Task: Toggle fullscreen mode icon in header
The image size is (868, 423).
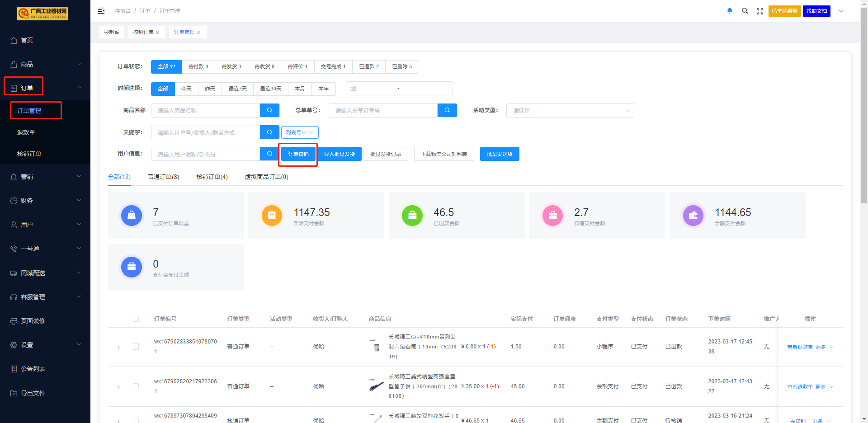Action: point(760,11)
